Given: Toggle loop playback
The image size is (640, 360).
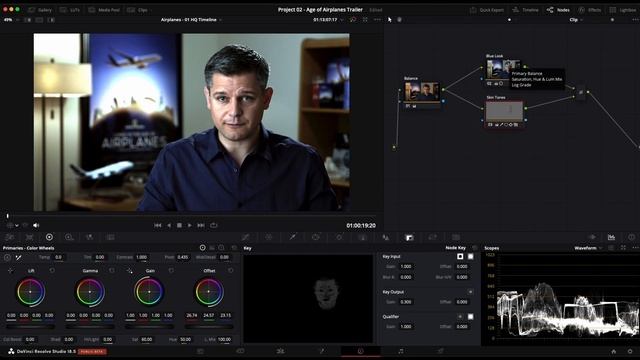Looking at the screenshot, I should (213, 225).
